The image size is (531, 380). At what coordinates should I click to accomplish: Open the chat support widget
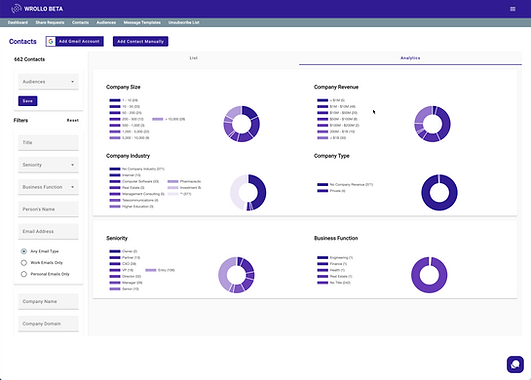coord(515,364)
